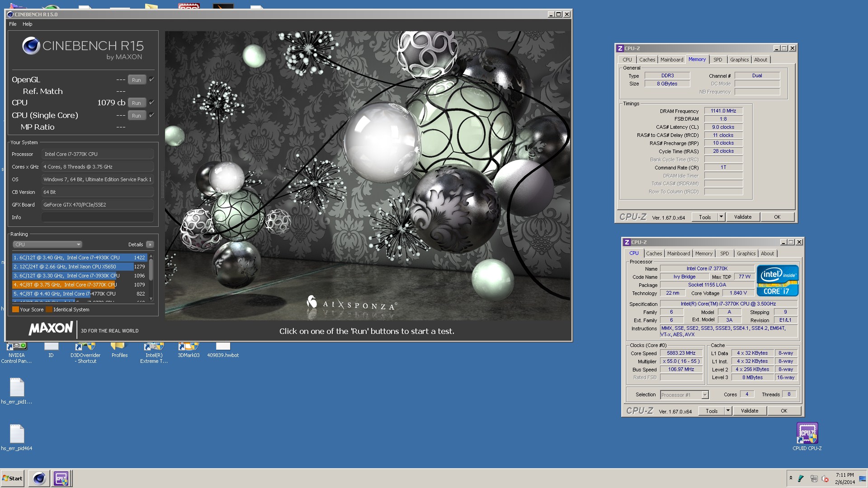Click Validate in CPU-Z CPU window
This screenshot has width=868, height=488.
[750, 411]
